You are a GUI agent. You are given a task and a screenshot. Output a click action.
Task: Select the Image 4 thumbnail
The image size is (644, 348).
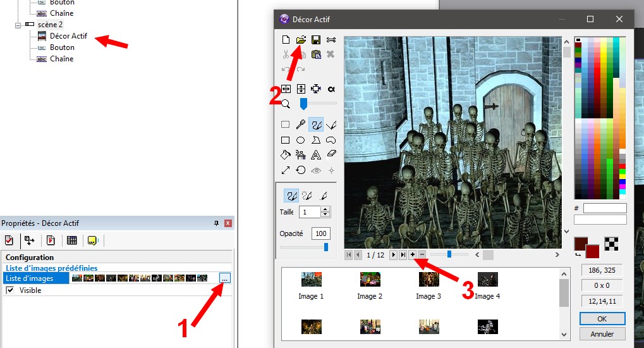(487, 279)
